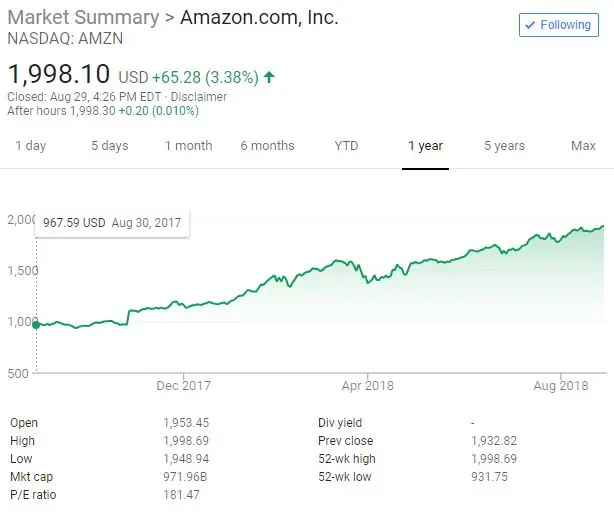
Task: Toggle the Following button
Action: click(558, 25)
